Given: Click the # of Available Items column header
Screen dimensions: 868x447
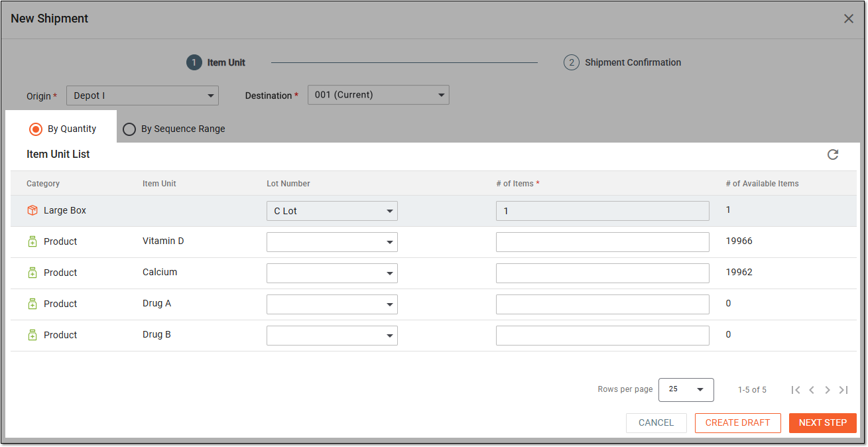Looking at the screenshot, I should coord(763,184).
